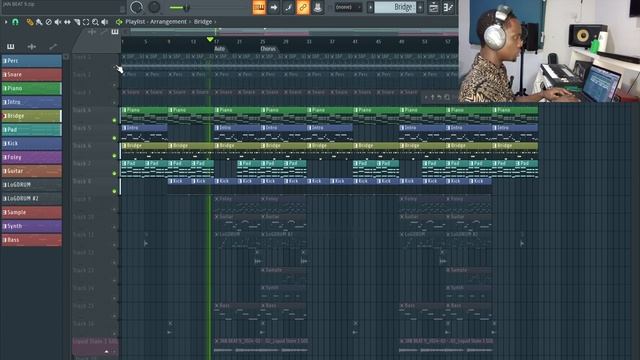Select the Bass pattern

tap(31, 240)
